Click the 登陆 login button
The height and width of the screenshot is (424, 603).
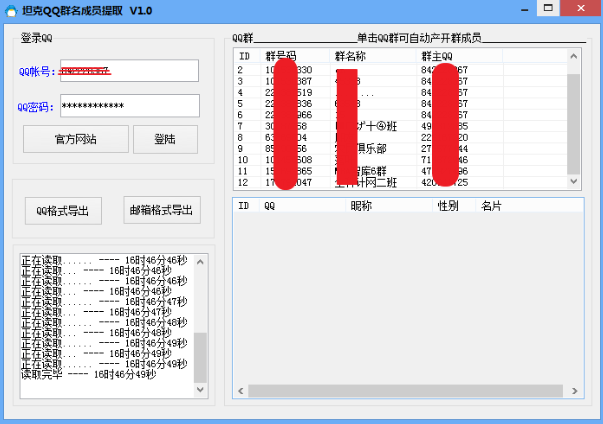165,139
